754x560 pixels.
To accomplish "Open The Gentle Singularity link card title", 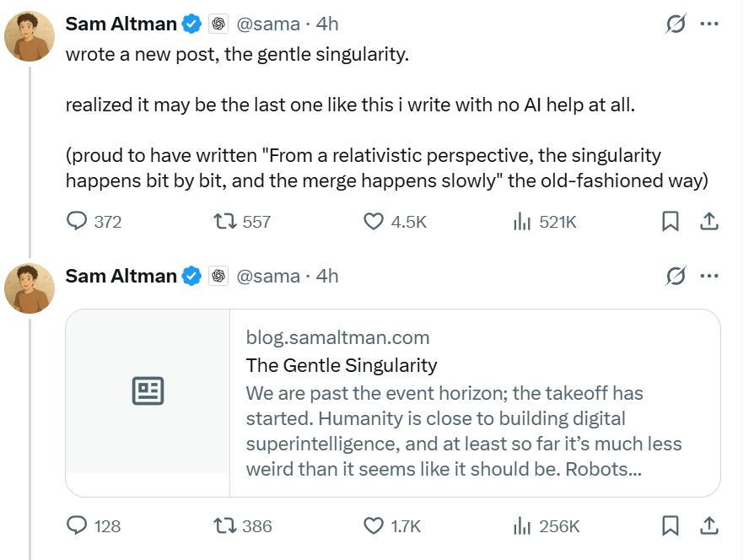I will 342,365.
